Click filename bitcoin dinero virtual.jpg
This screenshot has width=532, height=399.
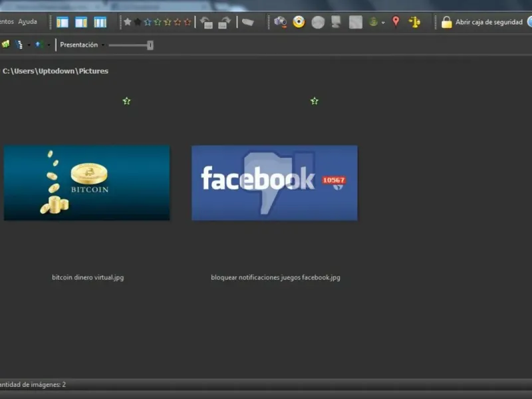pyautogui.click(x=88, y=277)
